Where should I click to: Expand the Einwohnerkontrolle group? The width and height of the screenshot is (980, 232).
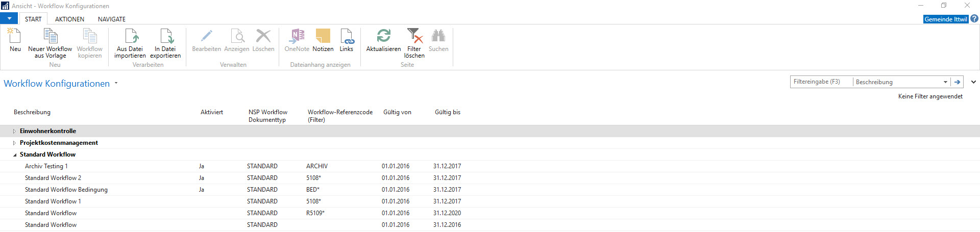click(14, 131)
